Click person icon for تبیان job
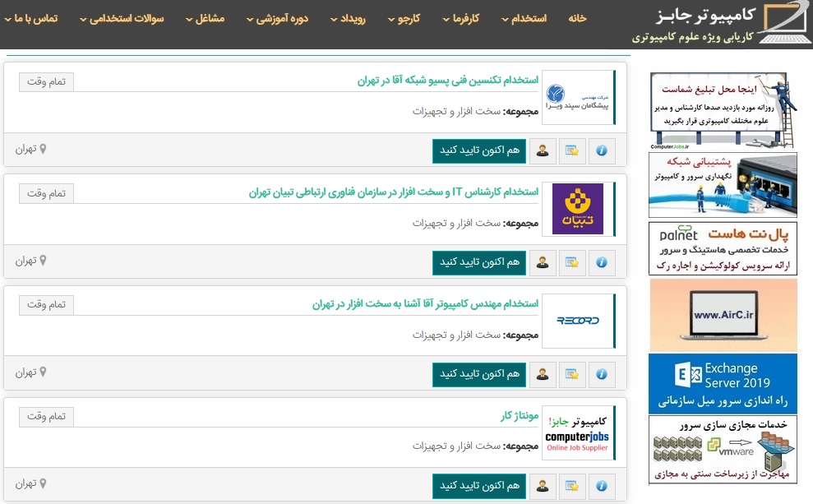813x504 pixels. tap(543, 262)
